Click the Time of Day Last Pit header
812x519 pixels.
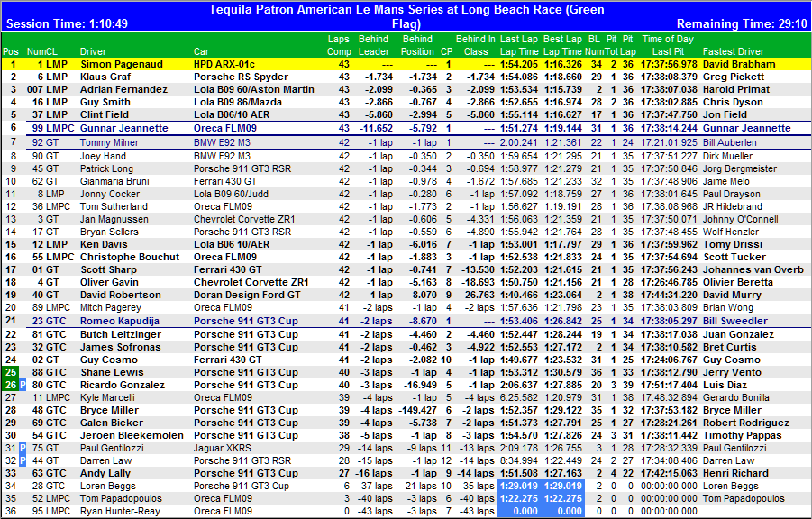(x=668, y=45)
